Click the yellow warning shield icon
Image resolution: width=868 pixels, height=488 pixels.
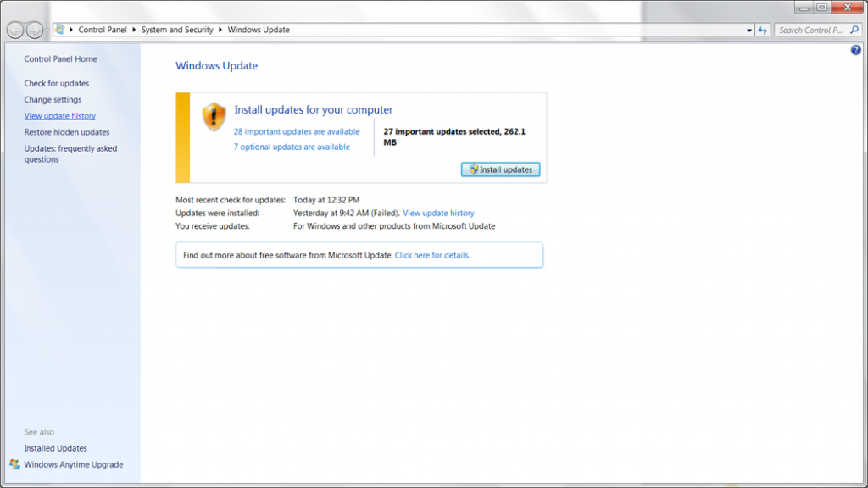214,117
